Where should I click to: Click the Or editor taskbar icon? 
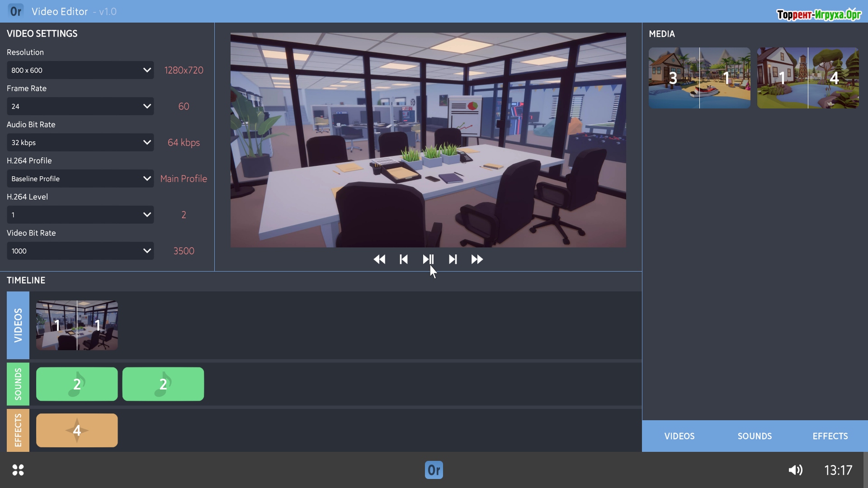[434, 470]
